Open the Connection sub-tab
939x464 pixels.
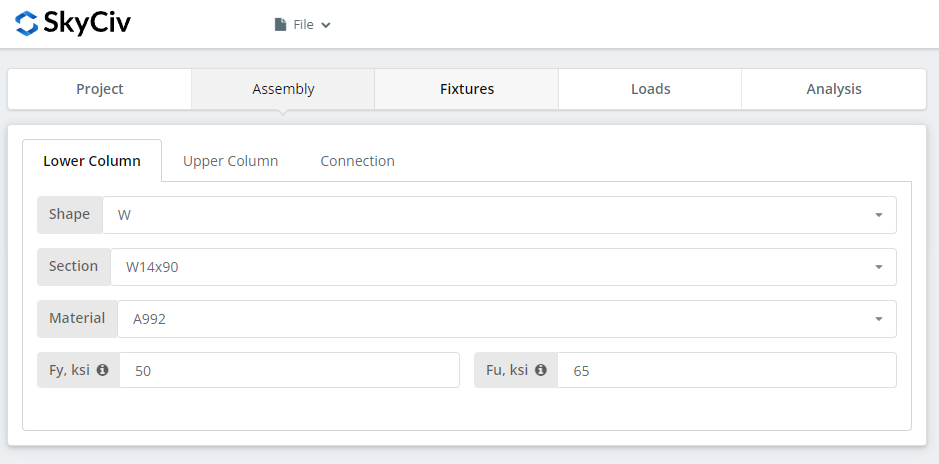point(358,161)
